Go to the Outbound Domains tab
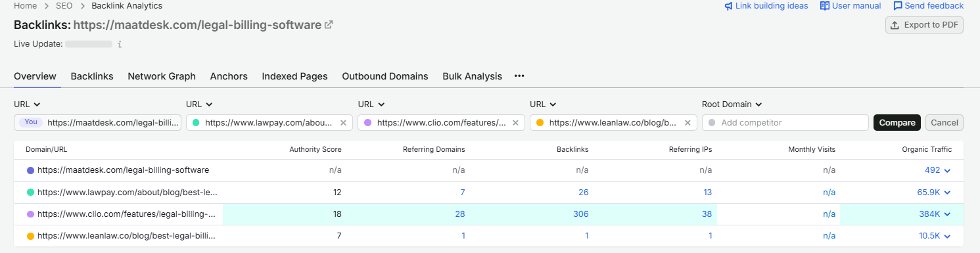Screen dimensions: 980x253 coord(385,76)
